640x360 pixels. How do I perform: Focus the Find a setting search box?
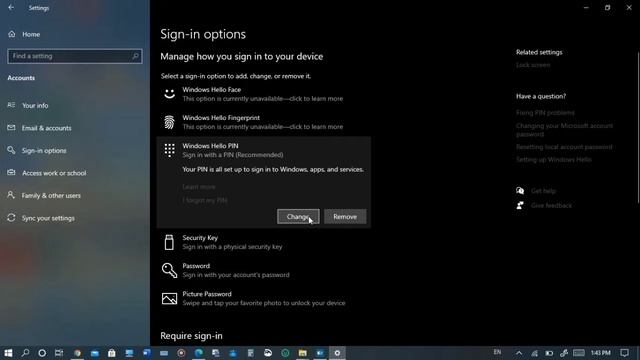(x=75, y=56)
